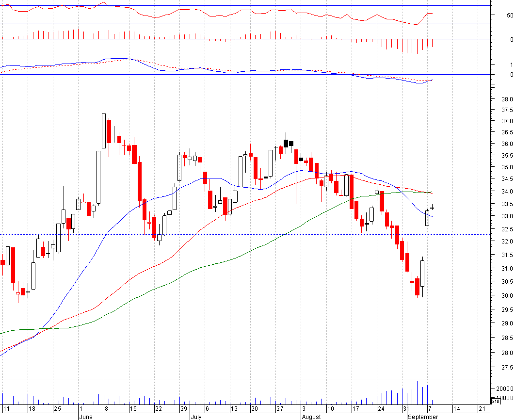Select the 36.5 price level label
Image resolution: width=515 pixels, height=420 pixels.
tap(507, 132)
